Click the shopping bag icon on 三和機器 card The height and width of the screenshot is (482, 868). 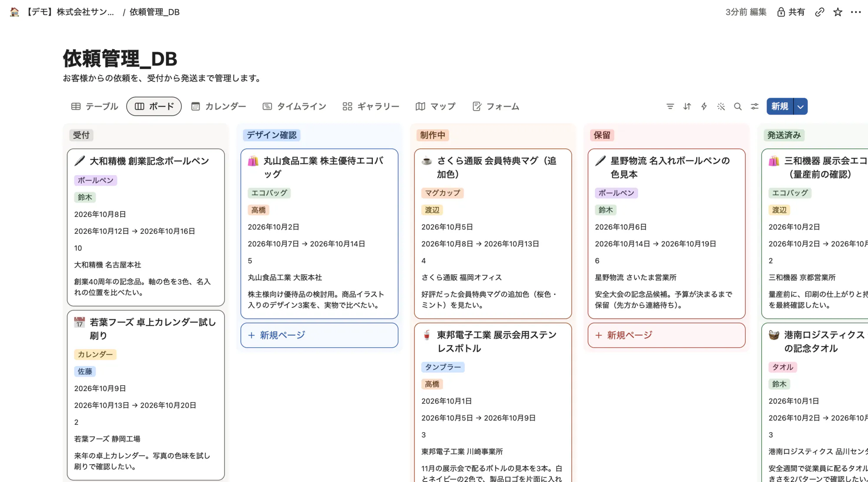774,161
